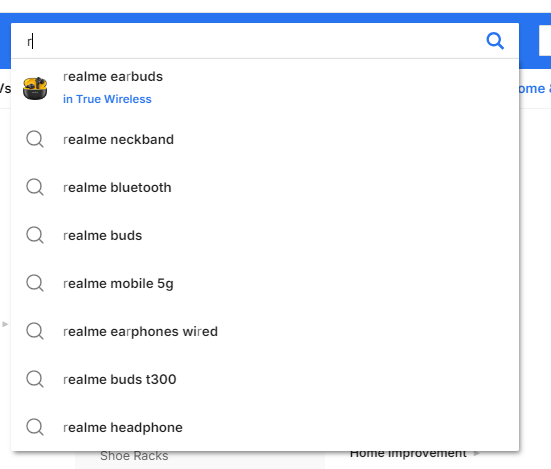Click magnifier icon beside realme neckband
This screenshot has height=469, width=551.
(x=35, y=139)
